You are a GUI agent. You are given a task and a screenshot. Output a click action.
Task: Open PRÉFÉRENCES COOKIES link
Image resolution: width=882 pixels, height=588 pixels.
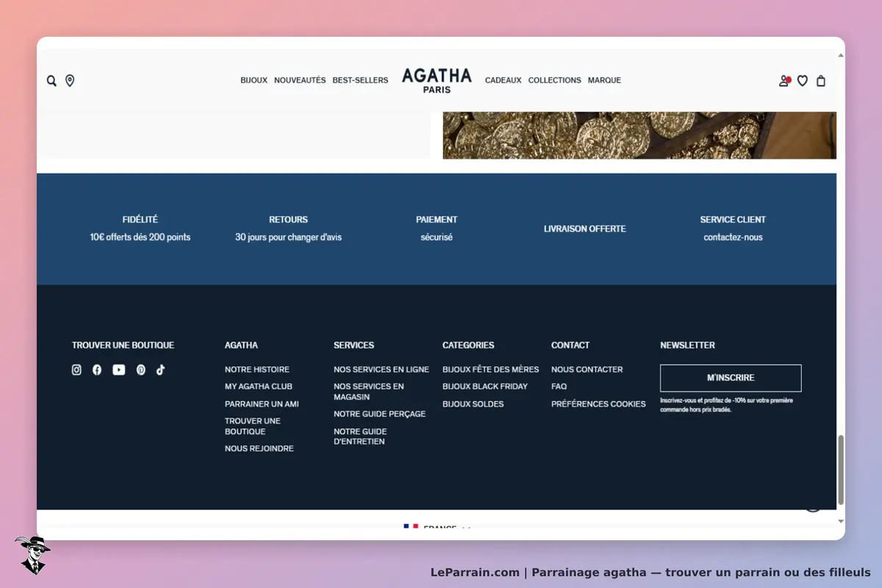(x=599, y=404)
